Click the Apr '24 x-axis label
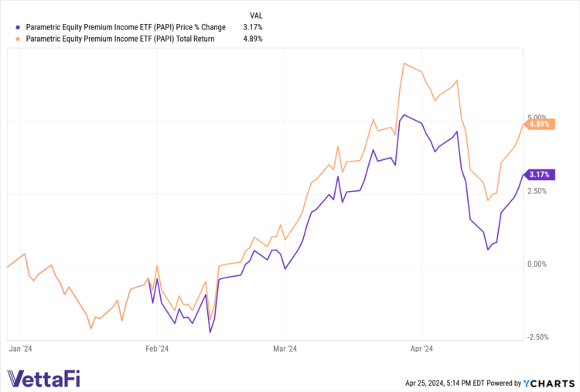The height and width of the screenshot is (392, 580). pyautogui.click(x=421, y=349)
